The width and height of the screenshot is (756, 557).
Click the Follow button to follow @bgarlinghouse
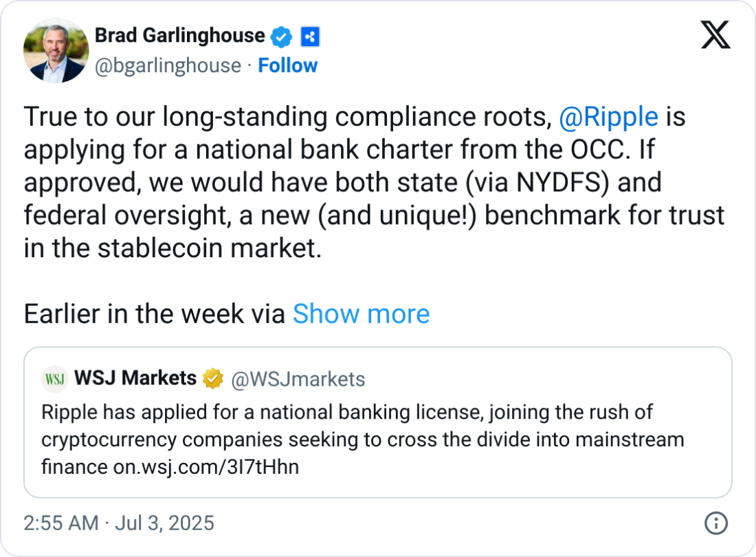pos(288,65)
